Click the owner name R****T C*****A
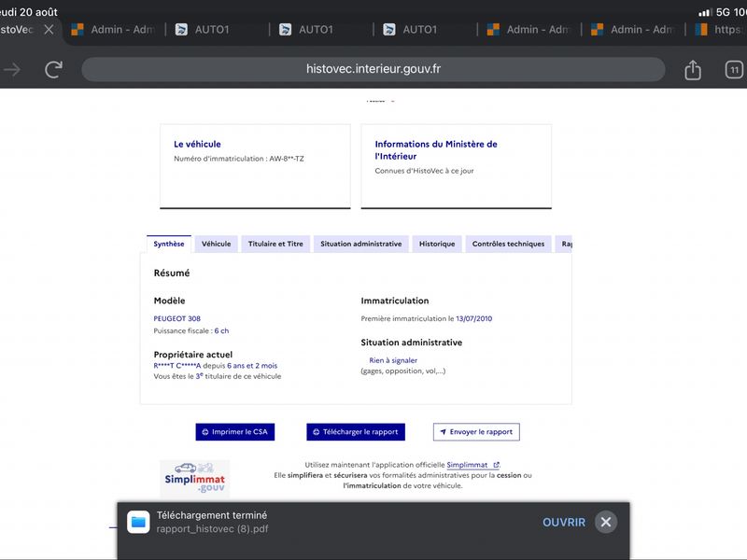The height and width of the screenshot is (560, 747). 177,366
